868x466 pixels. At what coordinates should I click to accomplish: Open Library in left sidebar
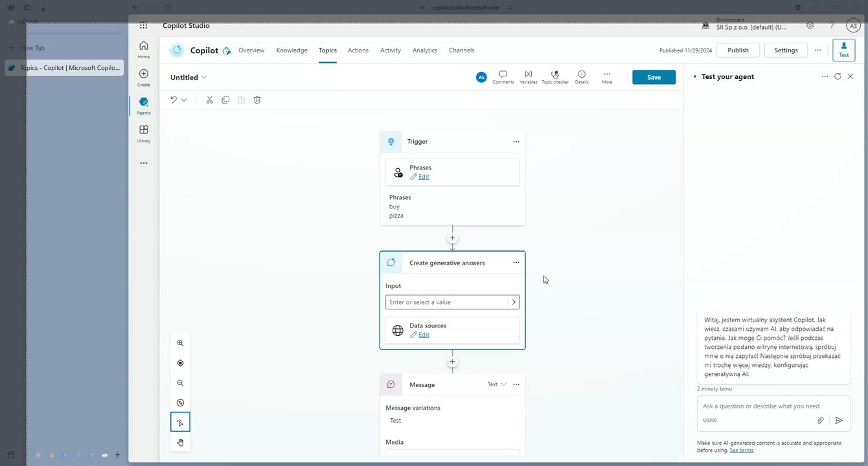144,133
